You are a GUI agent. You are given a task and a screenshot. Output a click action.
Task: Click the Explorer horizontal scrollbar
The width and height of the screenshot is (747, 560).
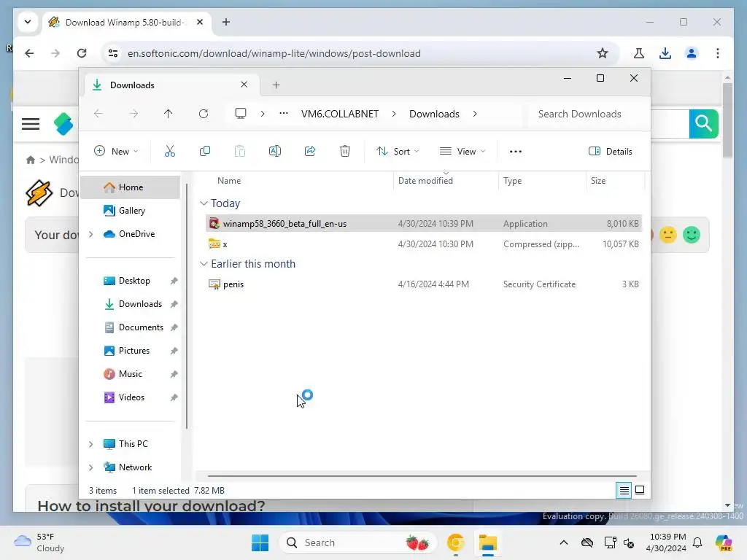422,475
